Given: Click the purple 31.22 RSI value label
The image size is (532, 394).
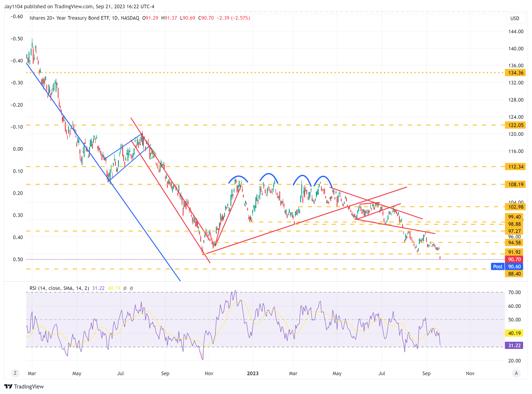Looking at the screenshot, I should tap(514, 346).
